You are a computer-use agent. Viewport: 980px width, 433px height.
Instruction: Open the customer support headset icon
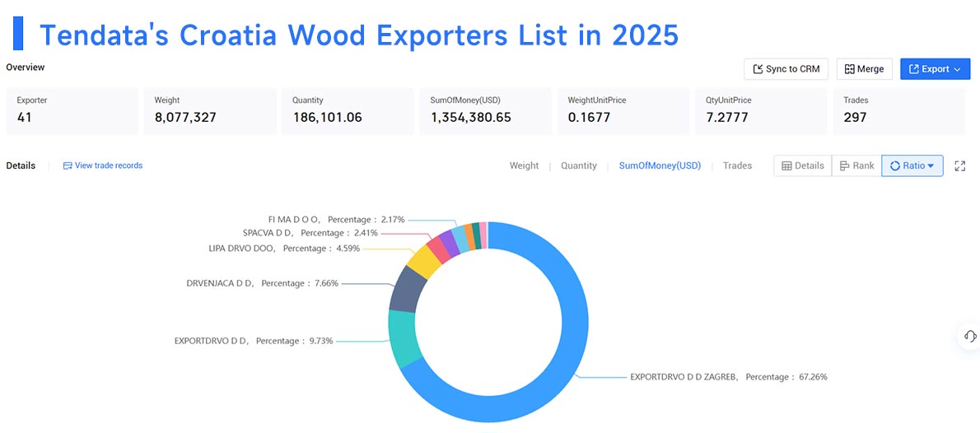tap(969, 336)
